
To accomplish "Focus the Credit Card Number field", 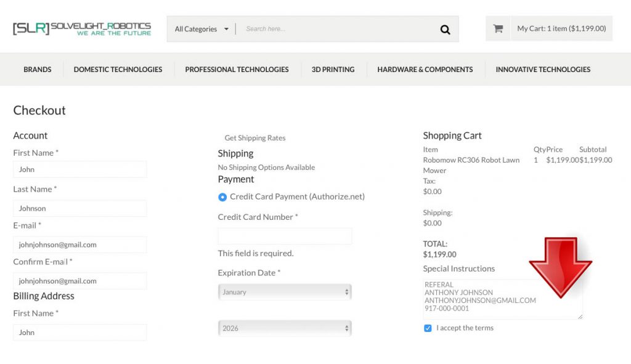I will (x=285, y=236).
